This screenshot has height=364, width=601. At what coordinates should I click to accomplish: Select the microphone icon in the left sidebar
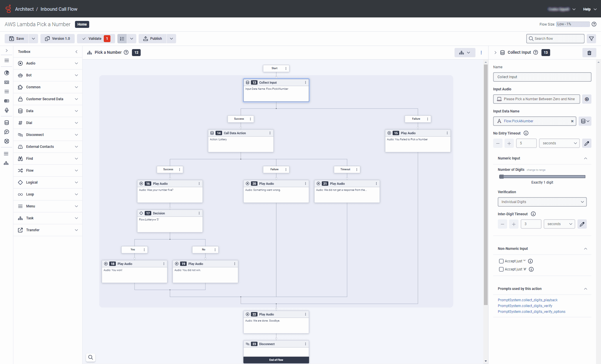click(x=6, y=110)
